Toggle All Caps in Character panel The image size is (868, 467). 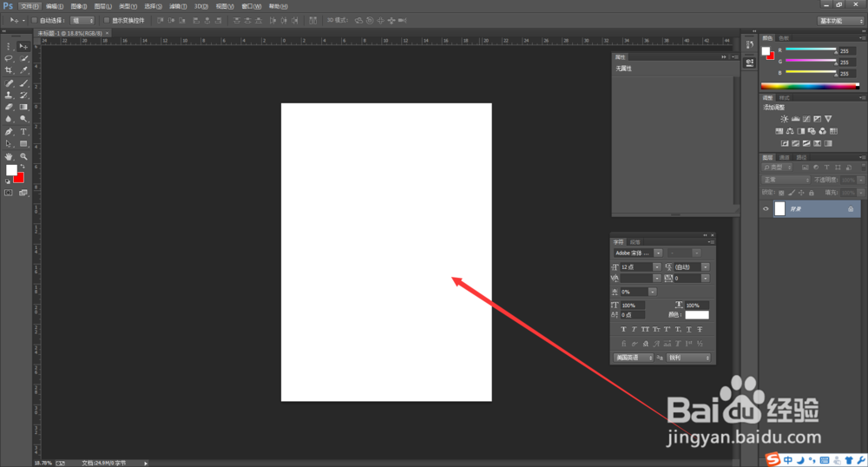(x=645, y=329)
